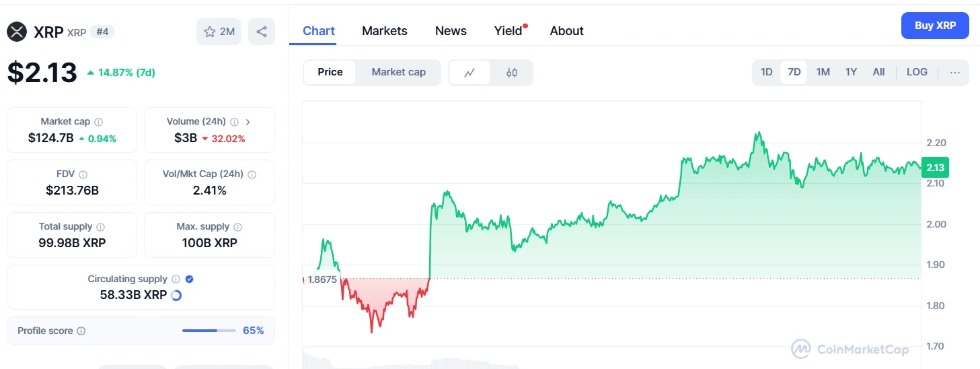Open the three-dots more chart options
The image size is (980, 369).
[955, 72]
